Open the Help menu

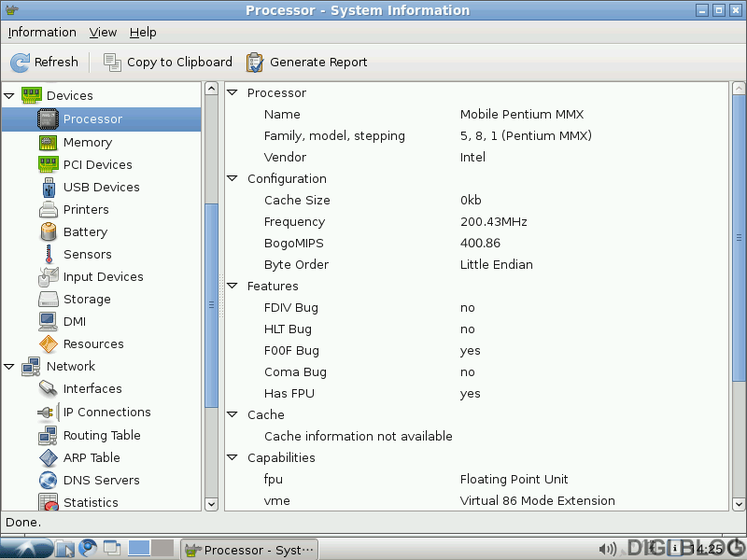(x=143, y=33)
